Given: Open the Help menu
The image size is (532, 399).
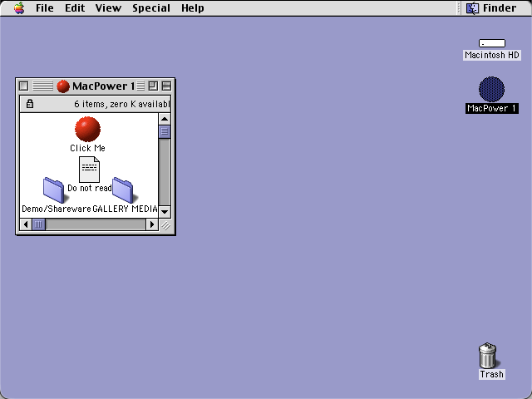Looking at the screenshot, I should (192, 7).
